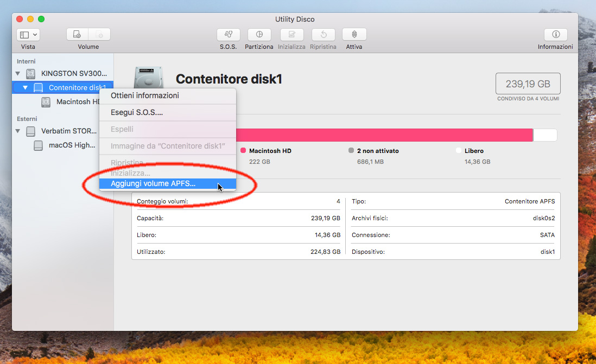Click the 222 GB Macintosh HD size
Image resolution: width=596 pixels, height=364 pixels.
point(259,162)
